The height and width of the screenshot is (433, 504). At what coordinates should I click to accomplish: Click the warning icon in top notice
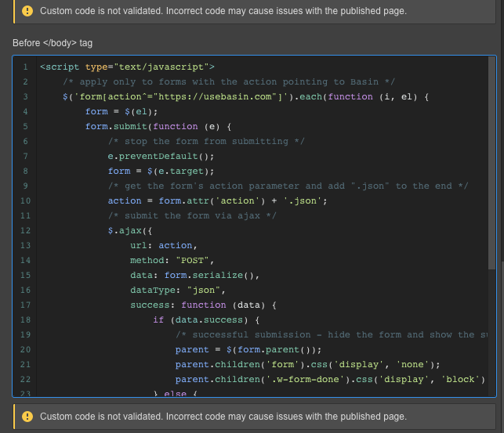point(27,11)
